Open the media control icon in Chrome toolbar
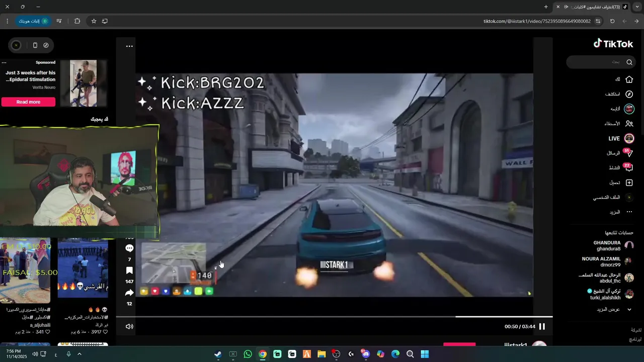The image size is (644, 362). coord(59,21)
